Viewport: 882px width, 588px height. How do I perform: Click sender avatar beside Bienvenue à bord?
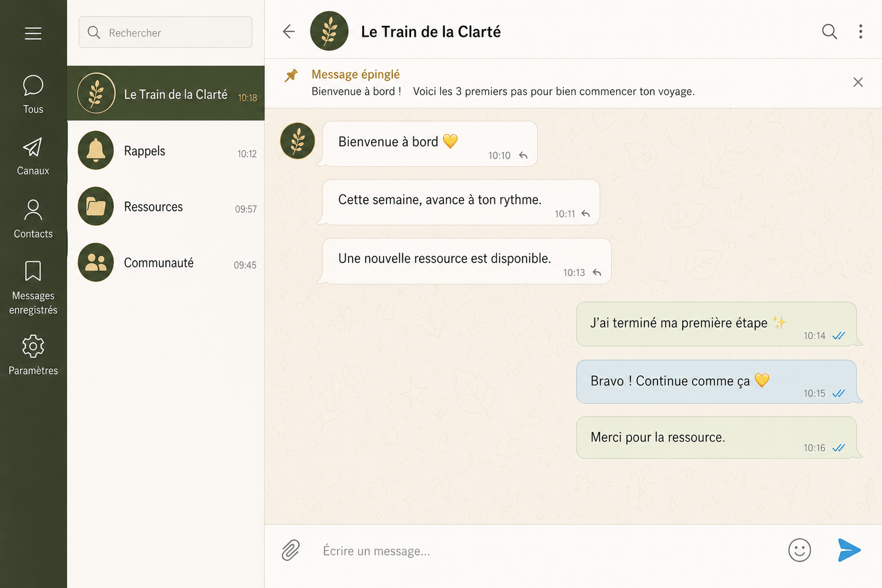[298, 141]
